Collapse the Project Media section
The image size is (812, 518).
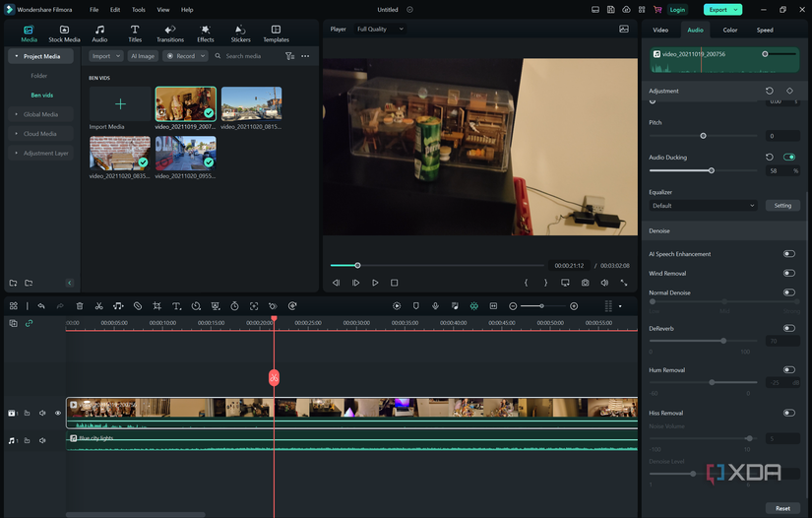click(17, 56)
